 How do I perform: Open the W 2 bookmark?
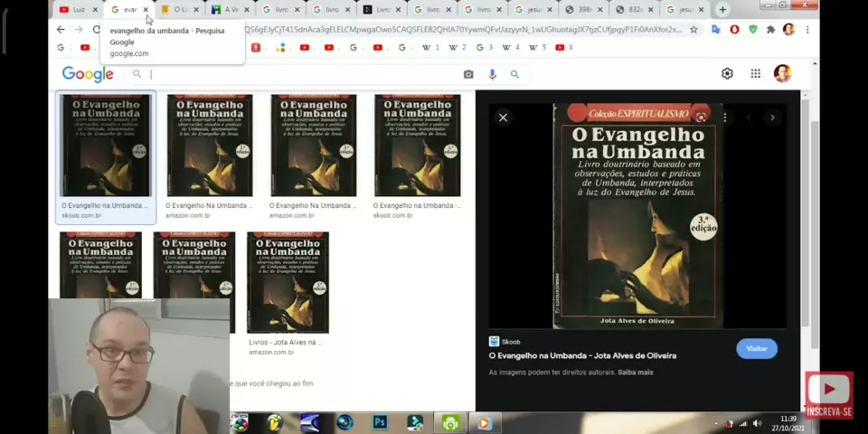458,48
